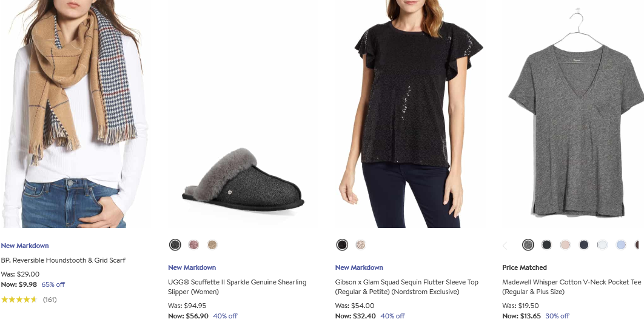The height and width of the screenshot is (322, 644).
Task: Choose light blue swatch for Madewell tee
Action: pyautogui.click(x=621, y=245)
